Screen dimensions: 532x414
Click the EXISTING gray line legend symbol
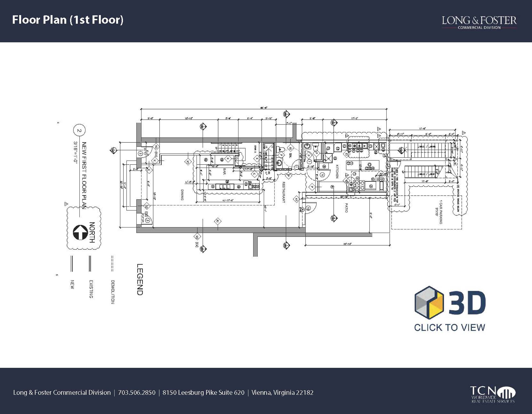pyautogui.click(x=90, y=264)
